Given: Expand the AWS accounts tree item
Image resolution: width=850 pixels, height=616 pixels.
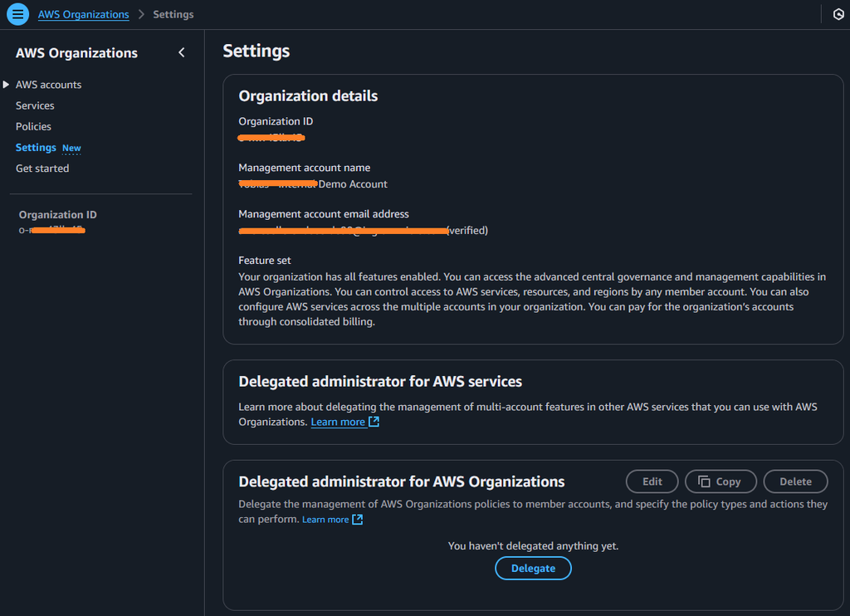Looking at the screenshot, I should coord(7,84).
